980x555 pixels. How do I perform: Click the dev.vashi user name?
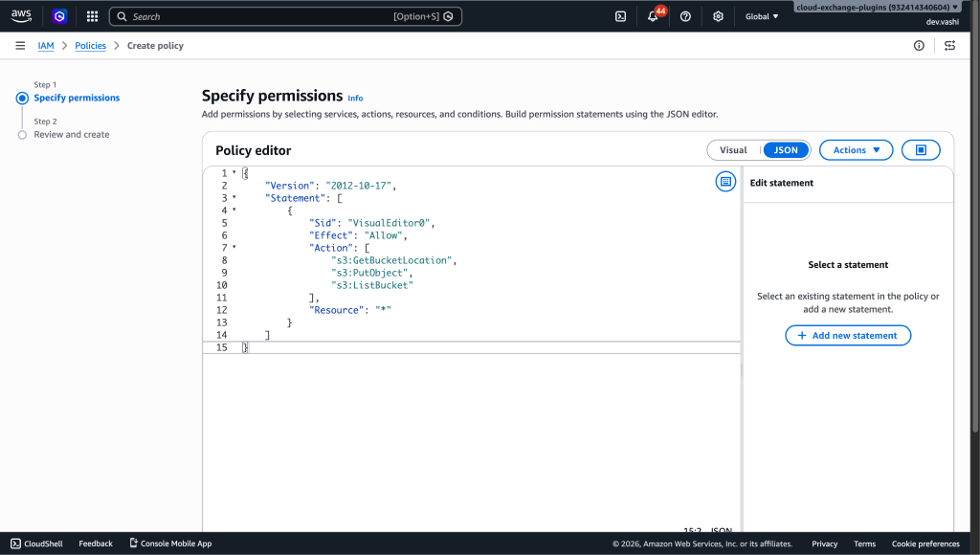coord(943,22)
